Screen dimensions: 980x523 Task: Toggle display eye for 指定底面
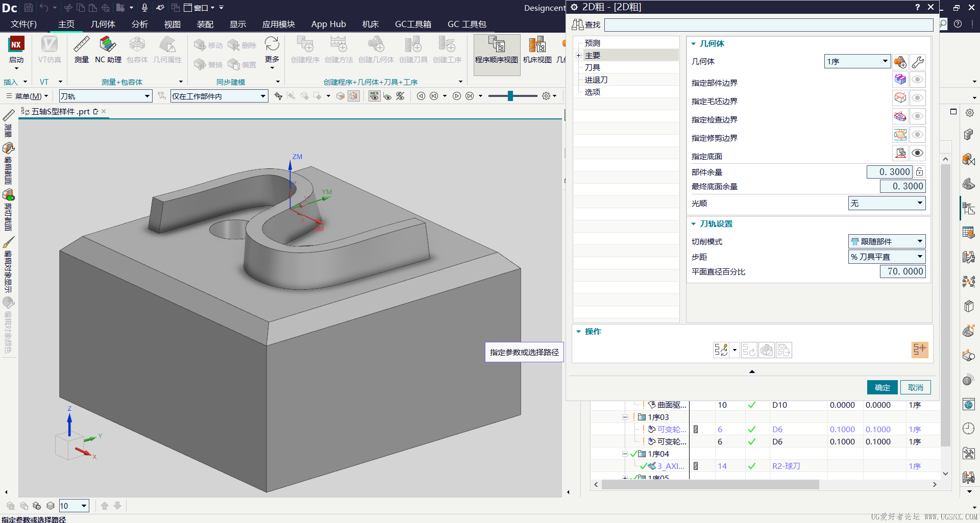[x=918, y=153]
